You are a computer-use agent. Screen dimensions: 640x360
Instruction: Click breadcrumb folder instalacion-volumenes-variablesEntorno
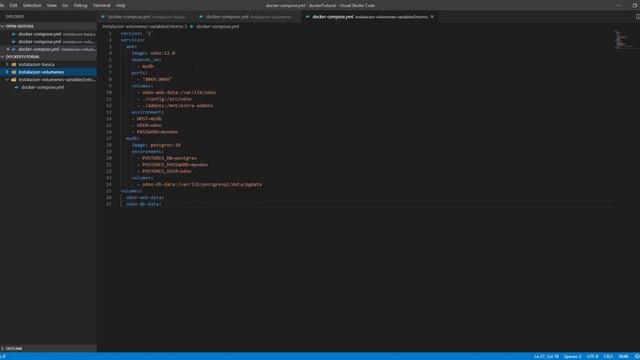pyautogui.click(x=143, y=27)
